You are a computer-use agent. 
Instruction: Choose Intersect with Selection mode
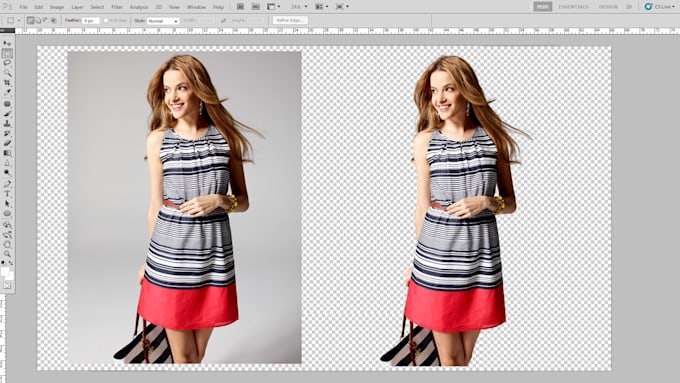click(53, 20)
